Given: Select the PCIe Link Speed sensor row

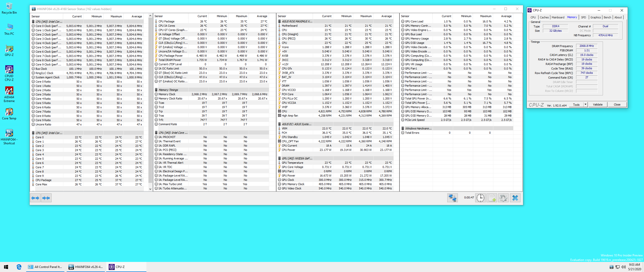Looking at the screenshot, I should click(x=457, y=120).
